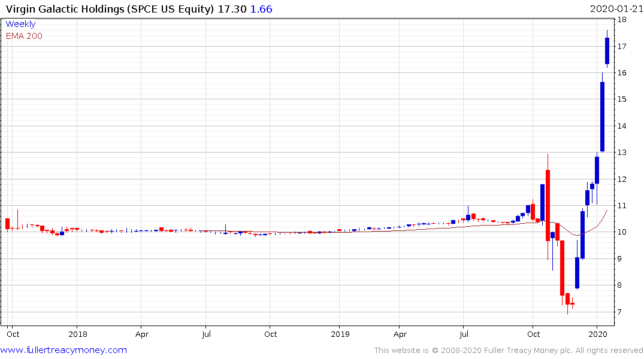Click the first red candle at chart start

click(x=7, y=223)
